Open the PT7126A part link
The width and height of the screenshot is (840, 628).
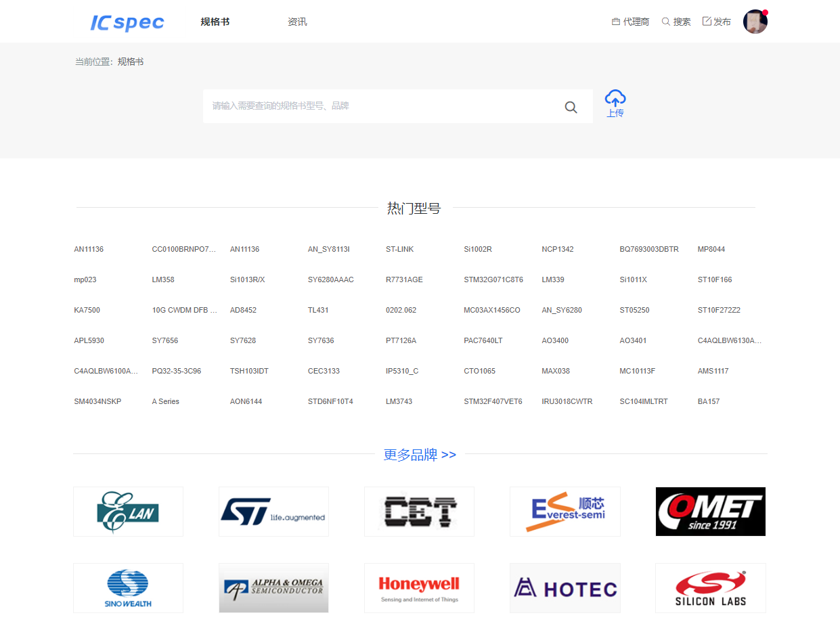click(x=401, y=340)
